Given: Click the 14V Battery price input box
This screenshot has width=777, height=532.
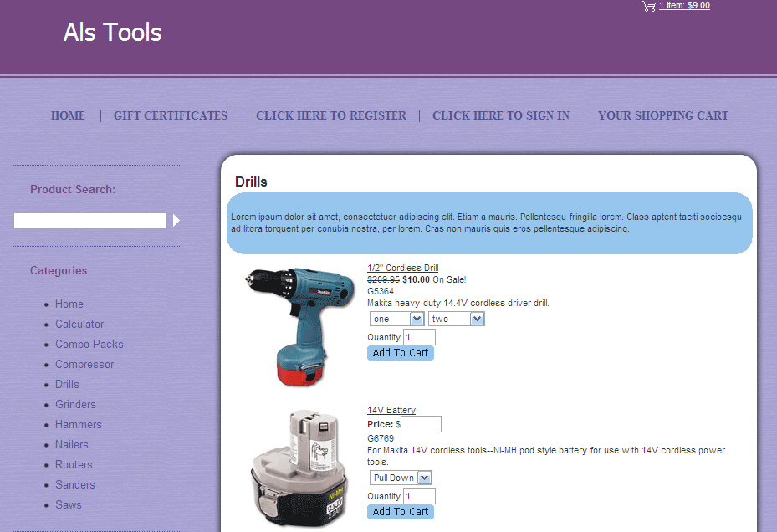Looking at the screenshot, I should (421, 424).
